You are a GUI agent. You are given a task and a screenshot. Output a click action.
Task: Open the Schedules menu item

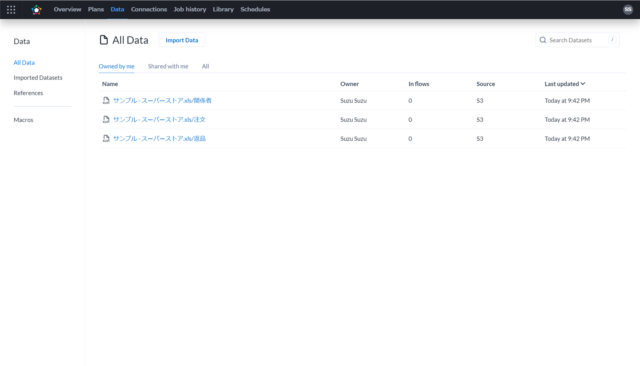[255, 9]
